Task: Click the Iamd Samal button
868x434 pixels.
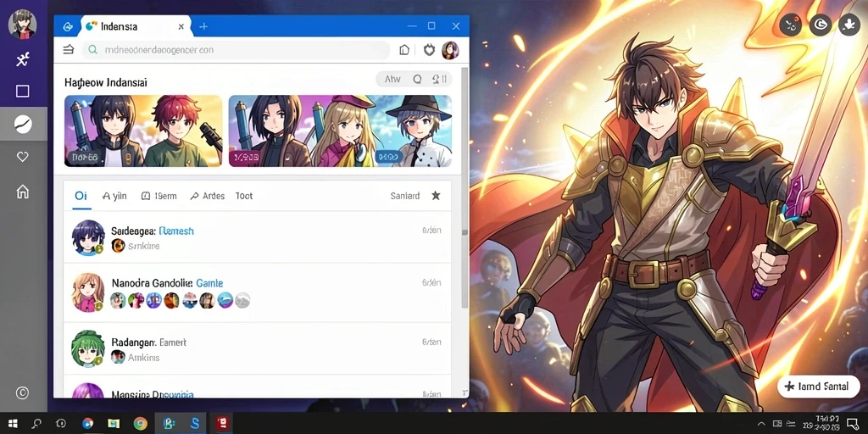Action: (819, 387)
